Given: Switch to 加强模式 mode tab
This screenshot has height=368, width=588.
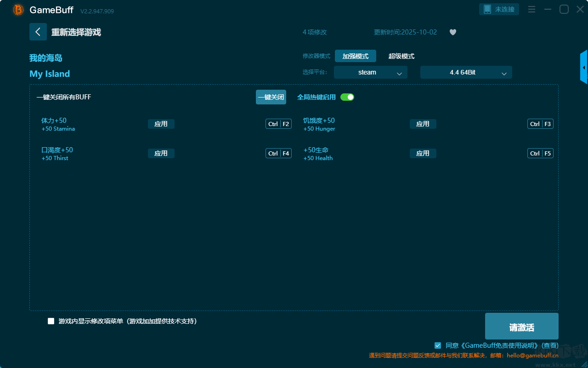Looking at the screenshot, I should pyautogui.click(x=355, y=56).
